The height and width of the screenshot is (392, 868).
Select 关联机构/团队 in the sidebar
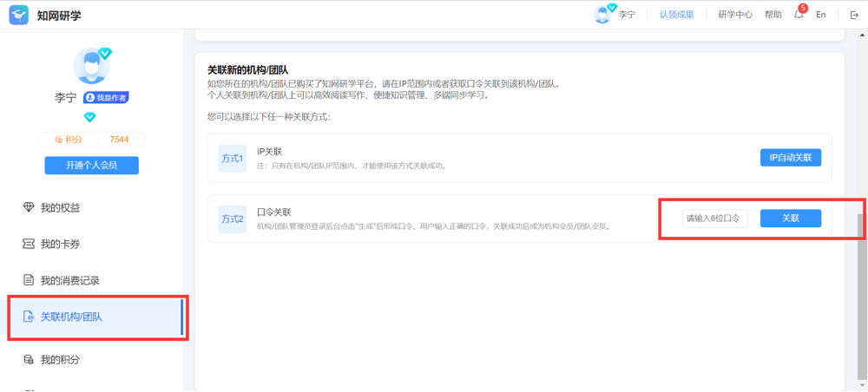point(92,317)
